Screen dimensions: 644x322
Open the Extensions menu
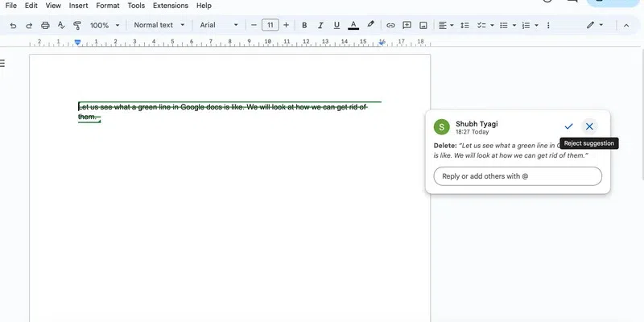(x=171, y=6)
